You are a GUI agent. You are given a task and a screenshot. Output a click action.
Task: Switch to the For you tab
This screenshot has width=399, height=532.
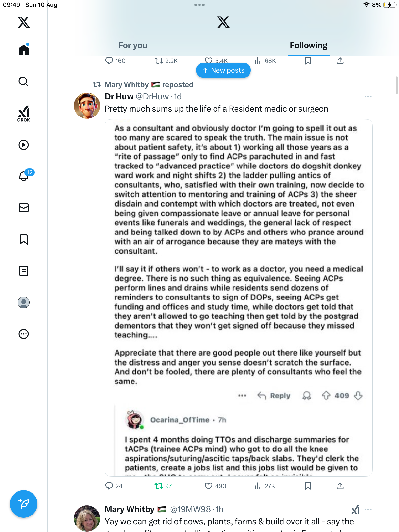(133, 45)
